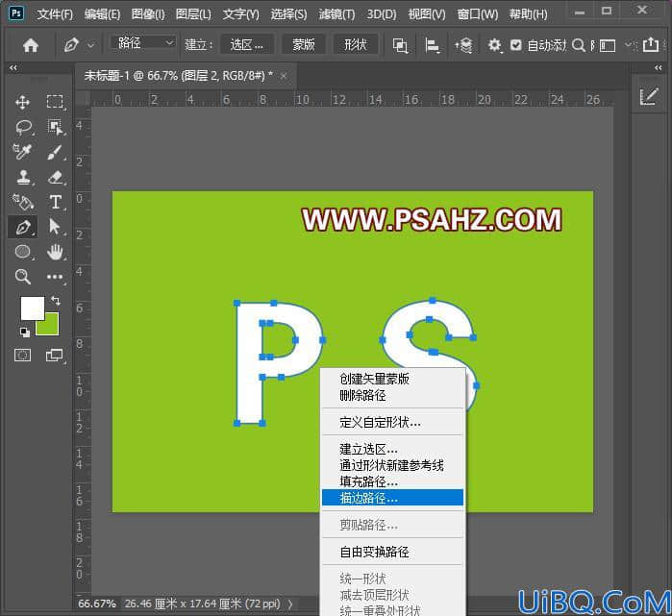Select the Object Selection tool

55,127
